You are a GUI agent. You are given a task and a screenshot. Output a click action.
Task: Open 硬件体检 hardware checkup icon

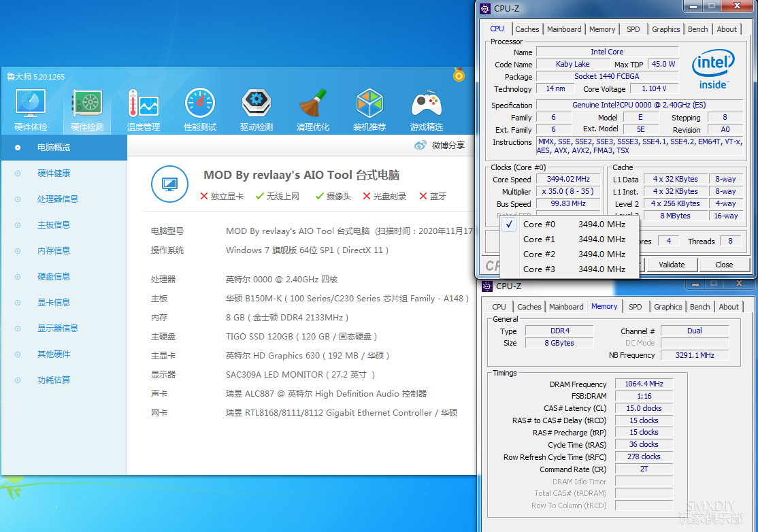31,103
